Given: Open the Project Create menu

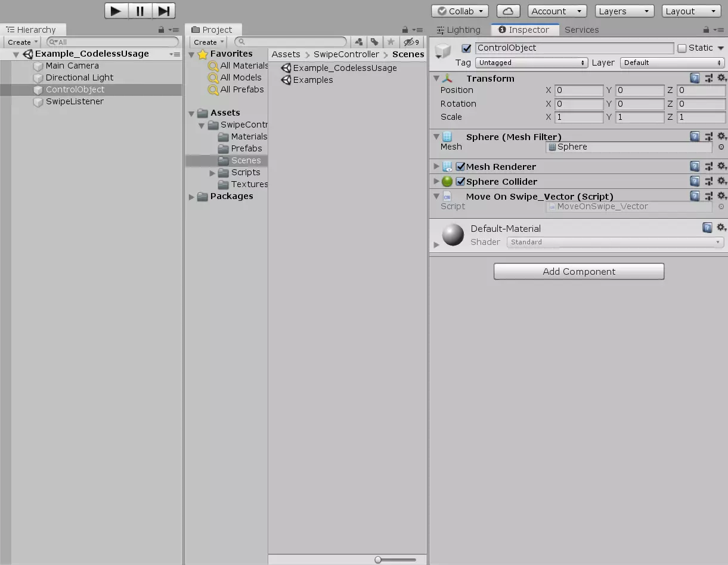Looking at the screenshot, I should [x=209, y=42].
